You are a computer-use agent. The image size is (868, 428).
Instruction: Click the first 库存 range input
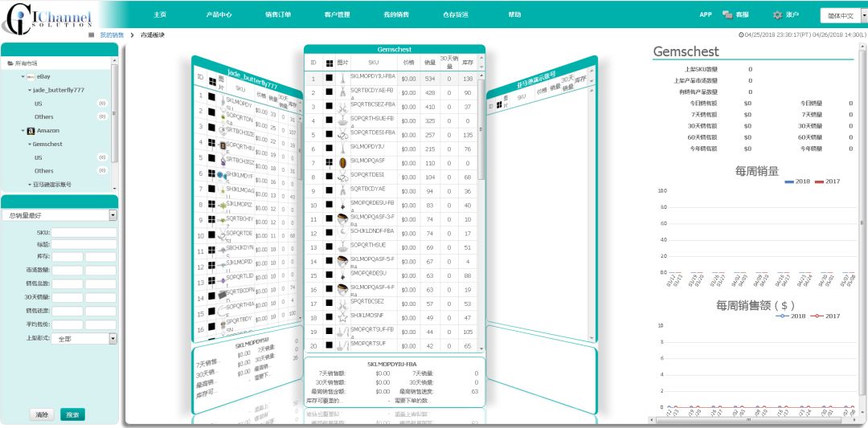pyautogui.click(x=68, y=257)
